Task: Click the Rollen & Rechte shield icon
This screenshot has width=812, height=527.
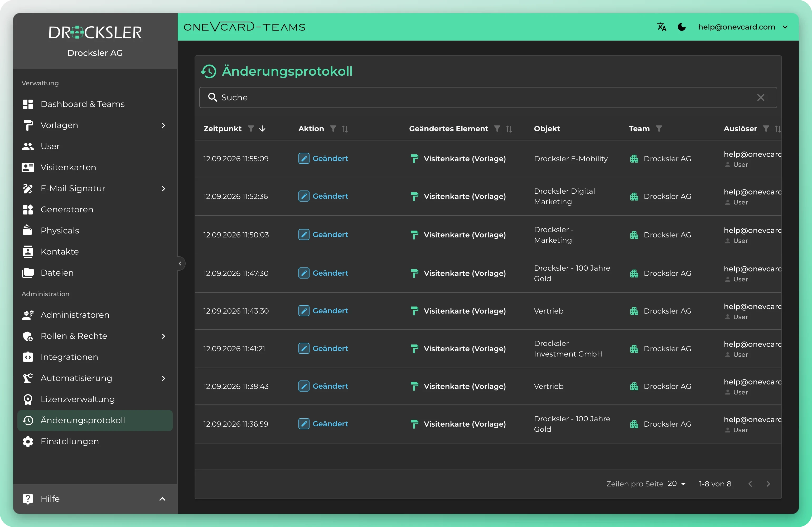Action: click(x=28, y=336)
